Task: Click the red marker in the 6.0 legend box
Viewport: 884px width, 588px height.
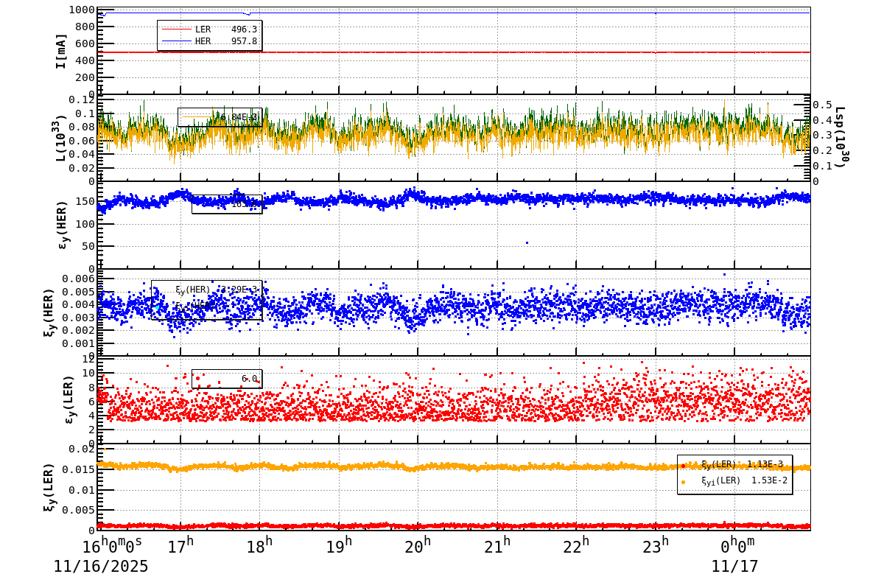Action: point(197,379)
